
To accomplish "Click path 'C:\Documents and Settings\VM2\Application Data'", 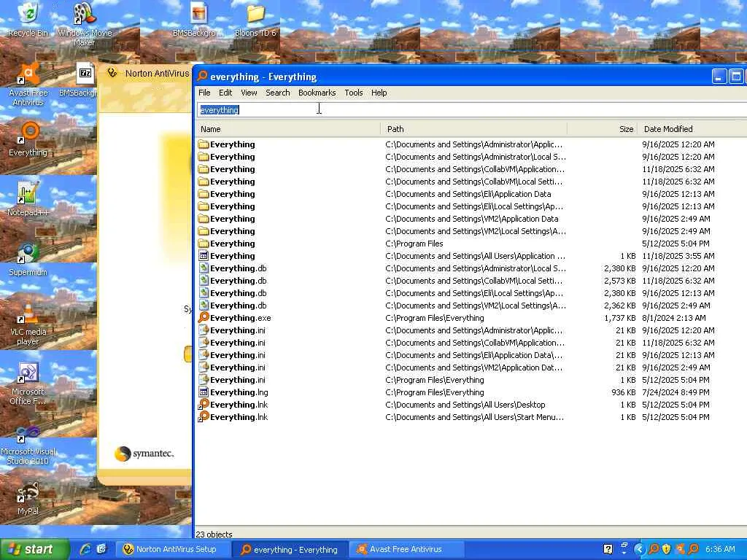I will [x=472, y=219].
